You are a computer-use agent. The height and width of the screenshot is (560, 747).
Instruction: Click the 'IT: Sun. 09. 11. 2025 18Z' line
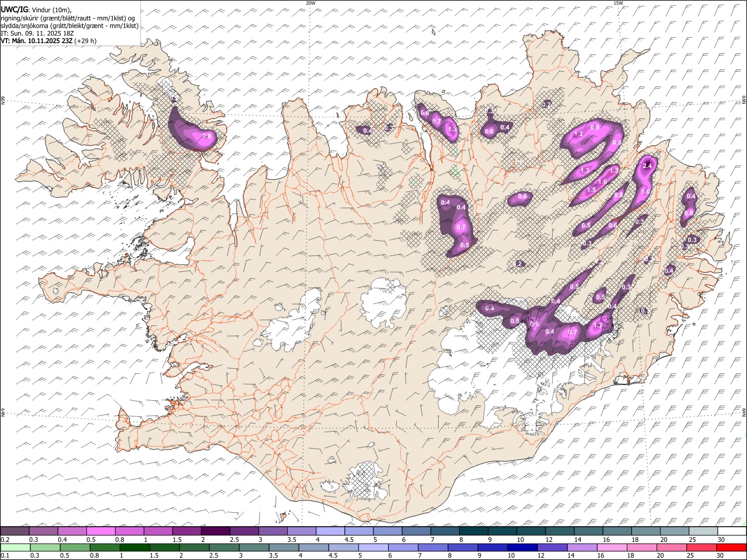pyautogui.click(x=37, y=33)
